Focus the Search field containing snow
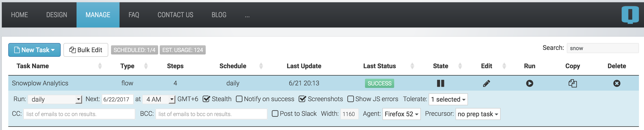The image size is (644, 130). pyautogui.click(x=602, y=48)
